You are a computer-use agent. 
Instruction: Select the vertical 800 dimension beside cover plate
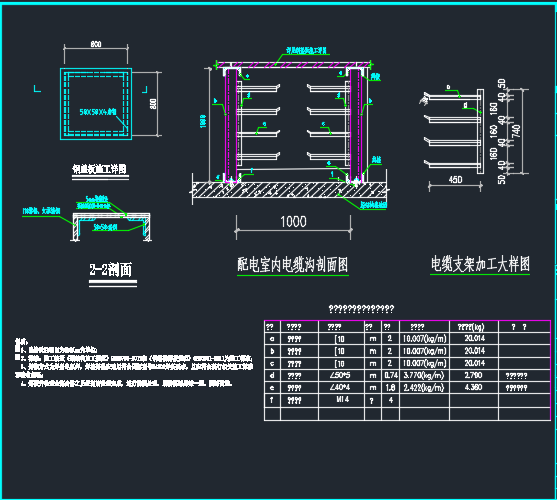click(x=153, y=104)
